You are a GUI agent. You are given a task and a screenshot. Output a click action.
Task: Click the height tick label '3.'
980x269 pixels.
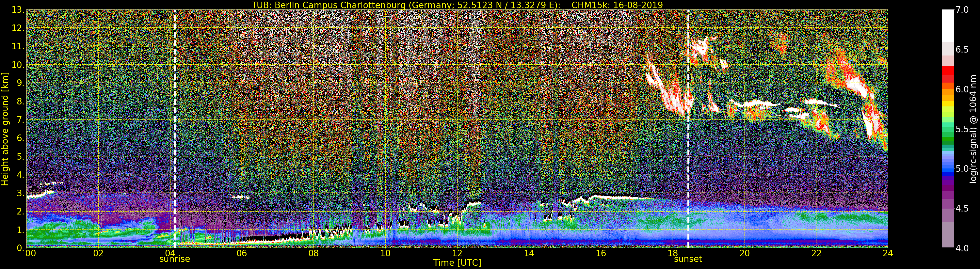tap(20, 193)
